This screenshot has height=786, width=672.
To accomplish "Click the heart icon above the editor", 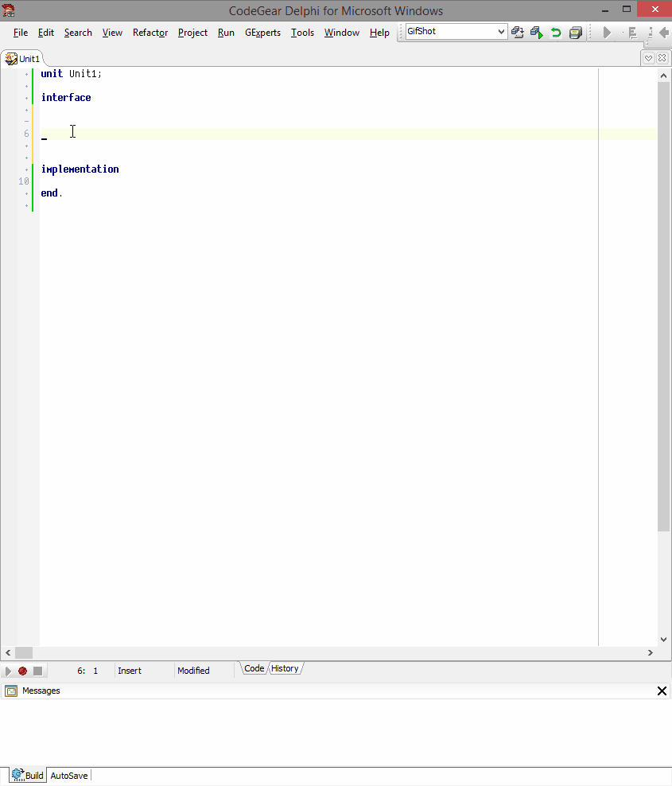I will pos(648,58).
